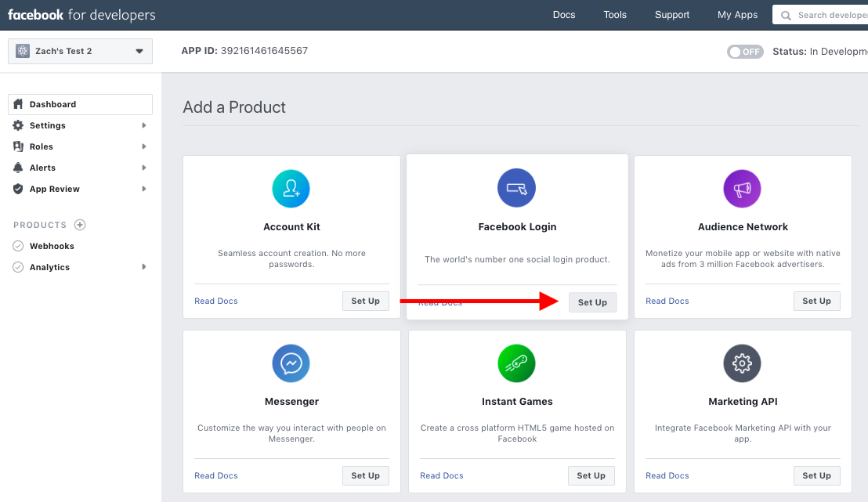
Task: Click the Facebook Login product icon
Action: (516, 188)
